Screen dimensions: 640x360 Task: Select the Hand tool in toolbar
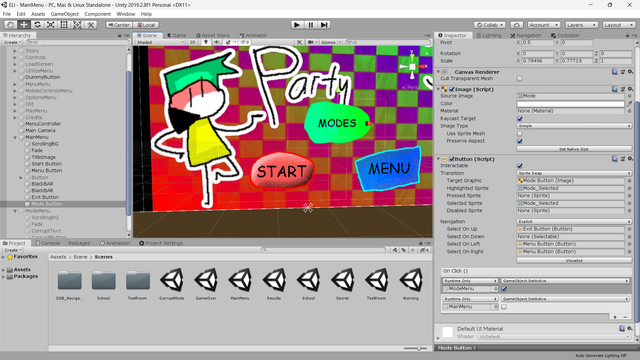11,25
